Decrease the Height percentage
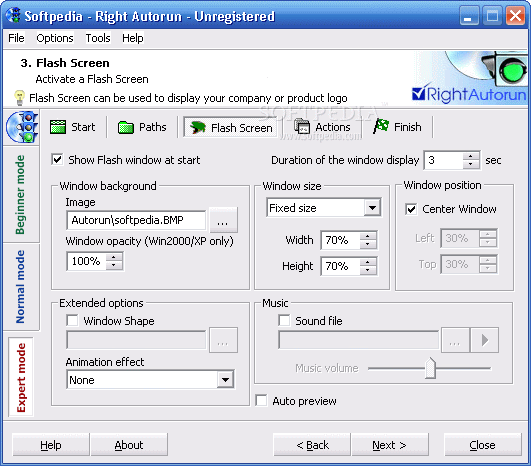The height and width of the screenshot is (466, 531). (368, 270)
